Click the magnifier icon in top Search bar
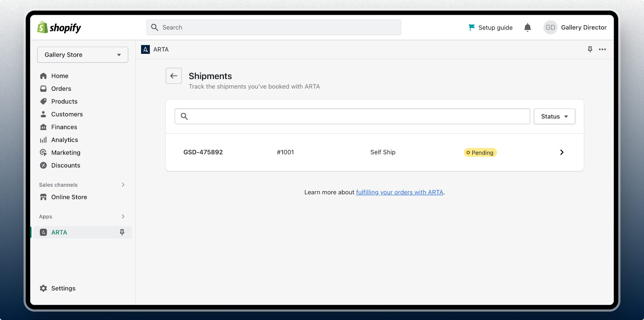The height and width of the screenshot is (320, 644). 155,28
